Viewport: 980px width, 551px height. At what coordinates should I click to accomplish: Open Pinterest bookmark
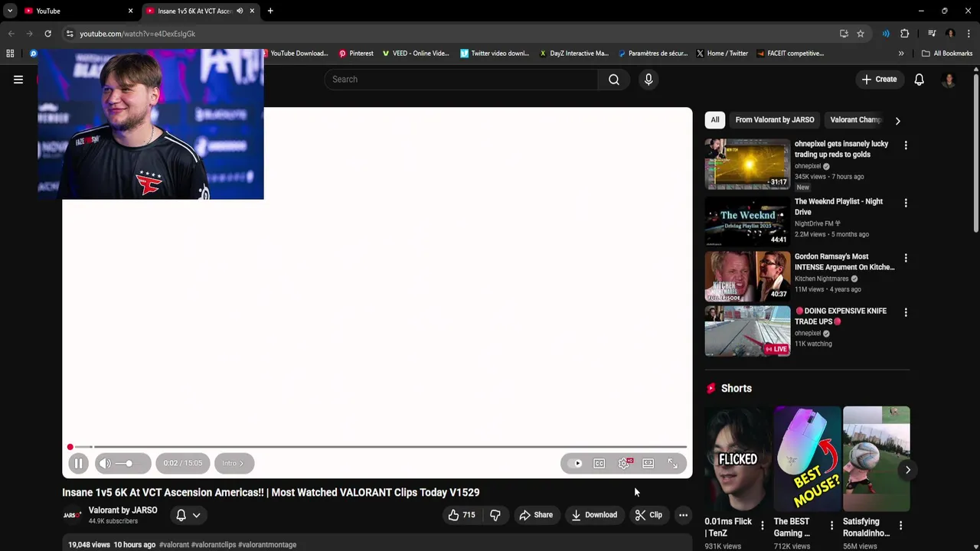(356, 54)
